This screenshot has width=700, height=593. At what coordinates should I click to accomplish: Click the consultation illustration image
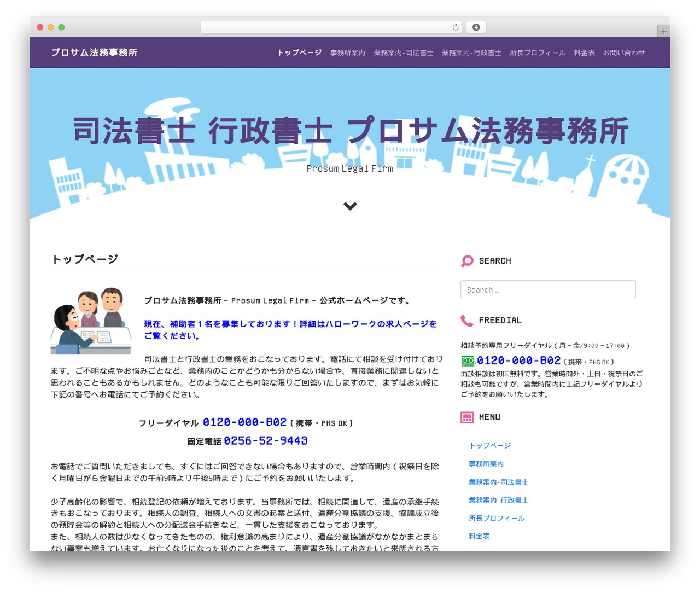point(91,321)
